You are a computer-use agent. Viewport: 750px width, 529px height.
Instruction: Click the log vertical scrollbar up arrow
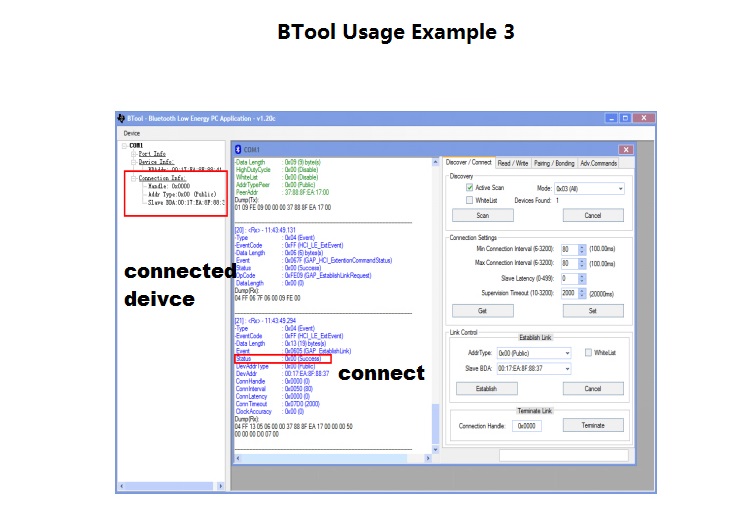point(435,163)
